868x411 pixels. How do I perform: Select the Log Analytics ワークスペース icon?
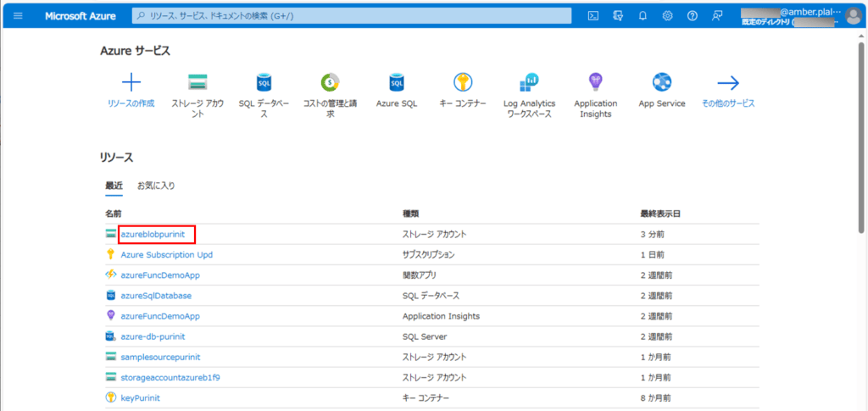529,82
